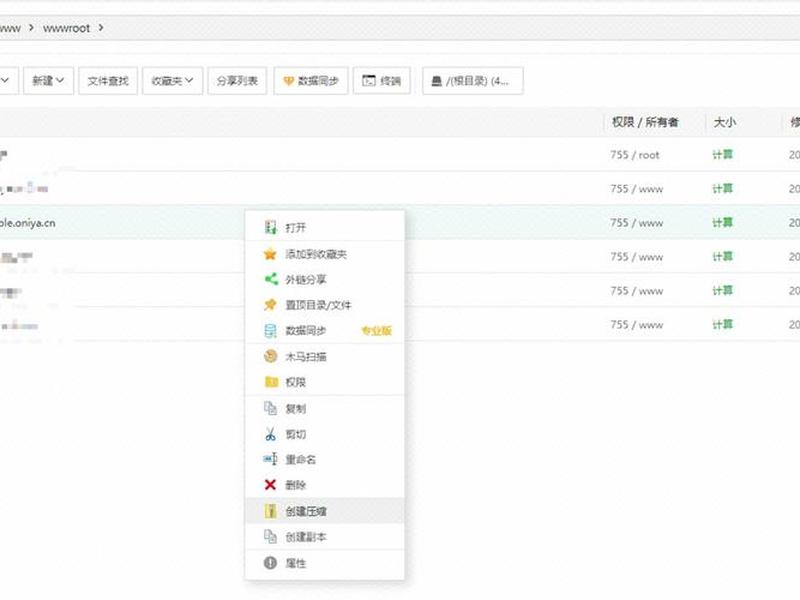Click the 分享列表 toolbar button
This screenshot has width=800, height=600.
coord(237,81)
